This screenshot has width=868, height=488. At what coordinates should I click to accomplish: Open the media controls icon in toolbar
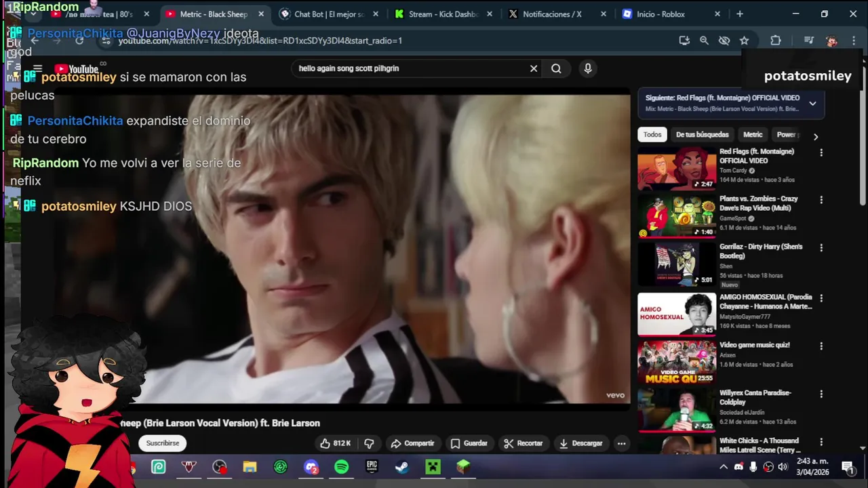point(808,41)
